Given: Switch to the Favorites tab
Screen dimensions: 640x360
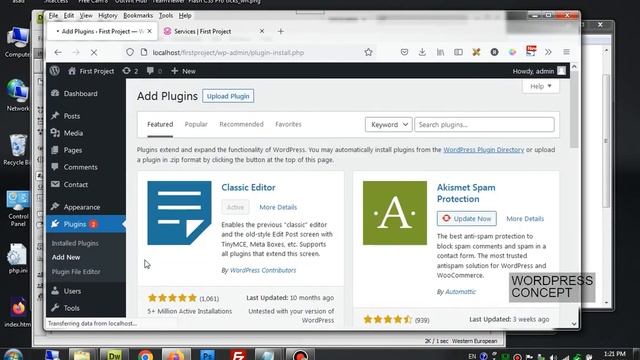Looking at the screenshot, I should pyautogui.click(x=288, y=124).
